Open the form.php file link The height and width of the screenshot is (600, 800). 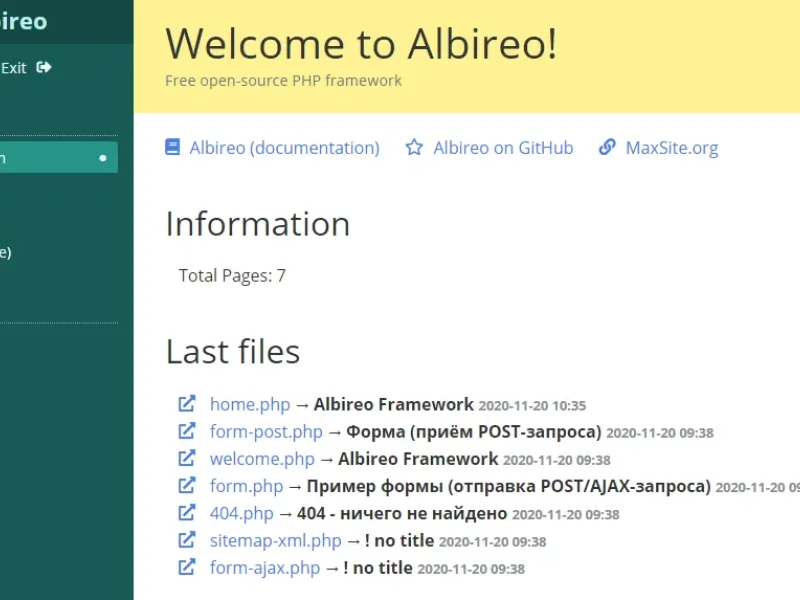coord(245,486)
